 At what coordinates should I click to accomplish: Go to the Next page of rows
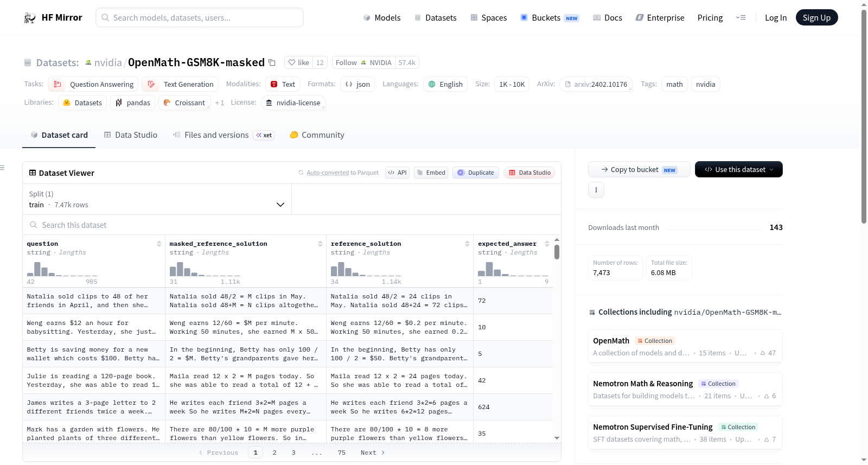[x=373, y=453]
